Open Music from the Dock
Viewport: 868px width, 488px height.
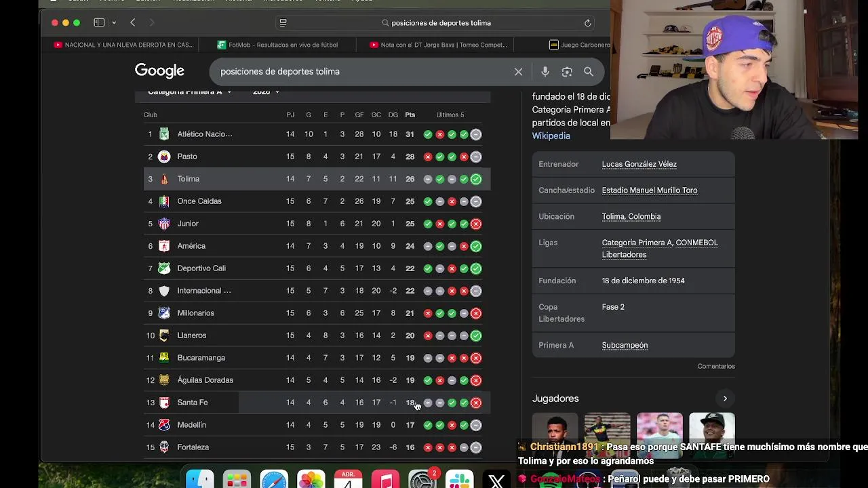tap(385, 479)
